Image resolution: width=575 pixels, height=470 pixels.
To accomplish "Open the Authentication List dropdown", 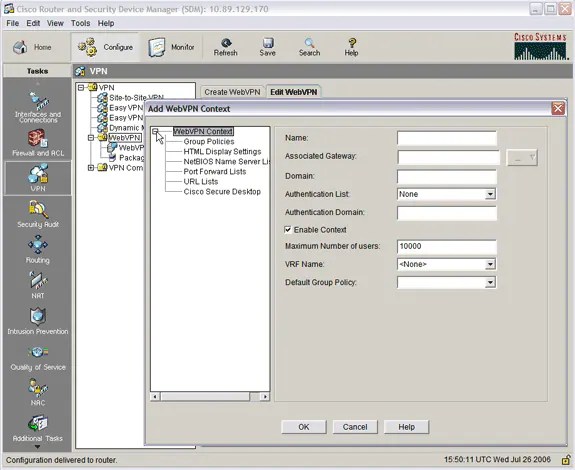I will click(490, 194).
